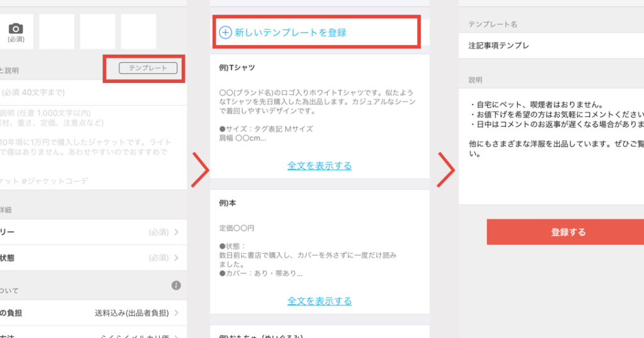Image resolution: width=644 pixels, height=338 pixels.
Task: Click the 新しいテンプレートを登録 link text
Action: click(x=291, y=33)
